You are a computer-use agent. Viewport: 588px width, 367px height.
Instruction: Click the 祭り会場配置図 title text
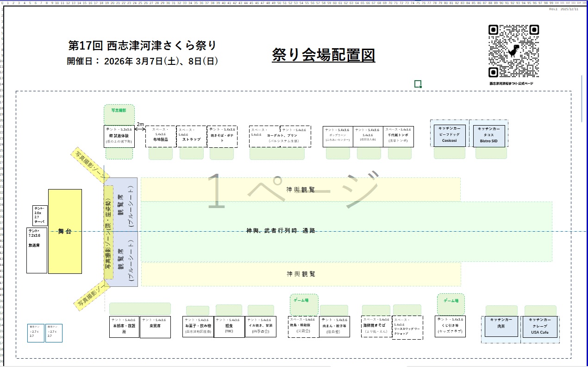point(323,55)
